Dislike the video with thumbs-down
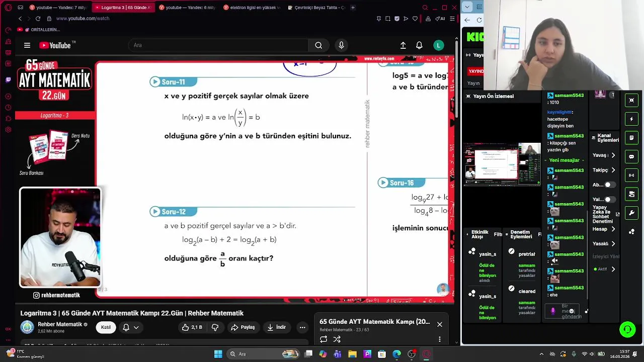 coord(215,327)
